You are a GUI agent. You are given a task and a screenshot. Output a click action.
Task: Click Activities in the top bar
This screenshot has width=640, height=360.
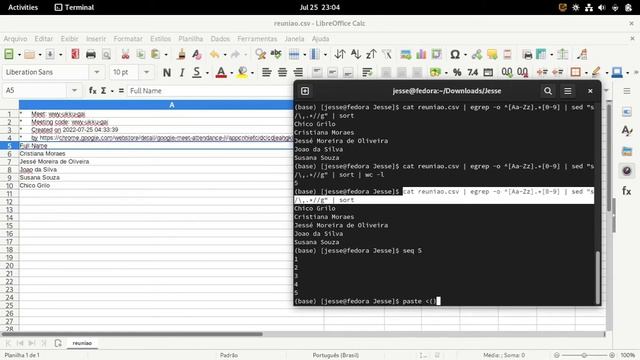(x=23, y=7)
